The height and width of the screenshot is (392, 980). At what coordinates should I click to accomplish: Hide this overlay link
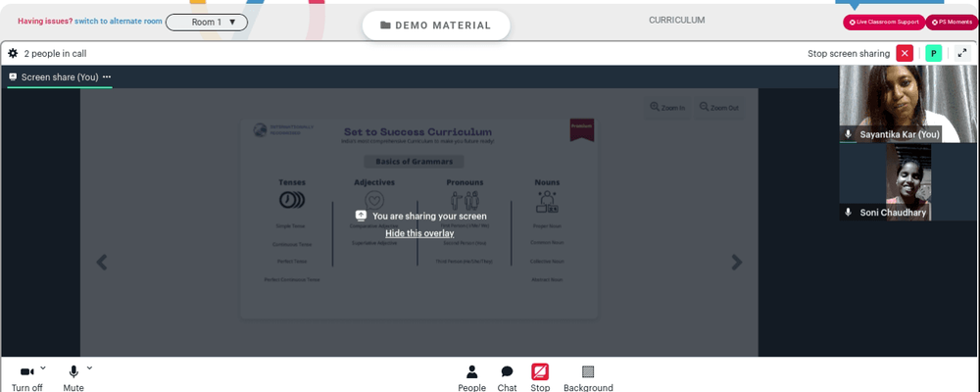[x=419, y=233]
